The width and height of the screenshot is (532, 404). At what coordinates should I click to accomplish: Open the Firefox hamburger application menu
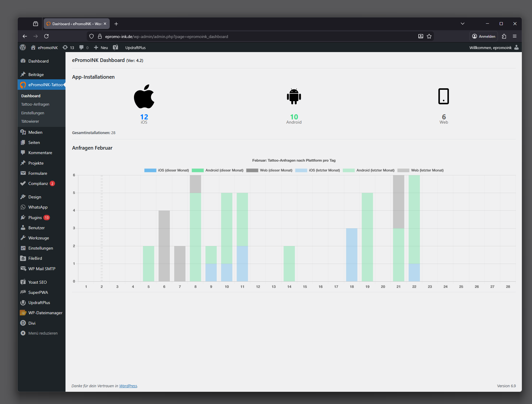515,36
